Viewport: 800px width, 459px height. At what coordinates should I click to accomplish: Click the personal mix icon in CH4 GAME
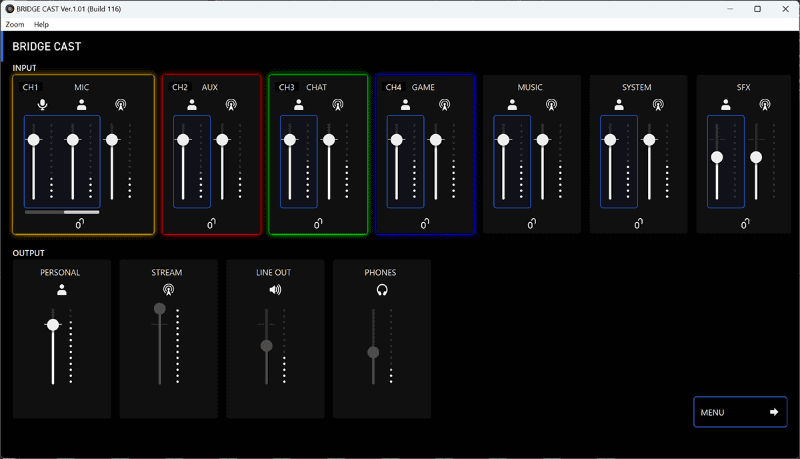pyautogui.click(x=406, y=105)
